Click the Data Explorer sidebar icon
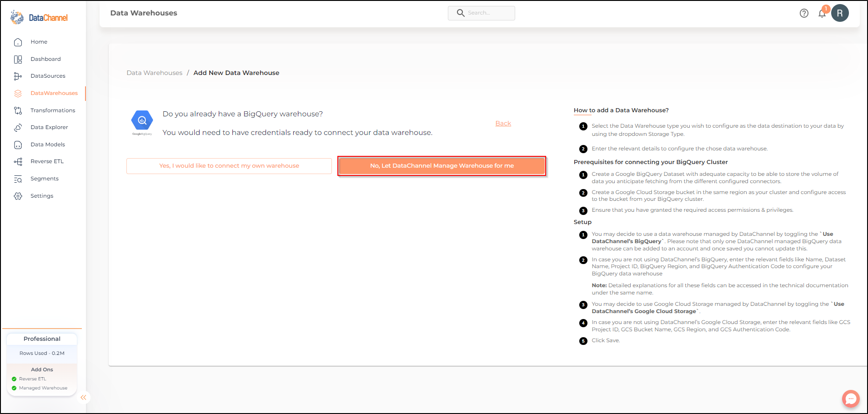 click(x=18, y=128)
